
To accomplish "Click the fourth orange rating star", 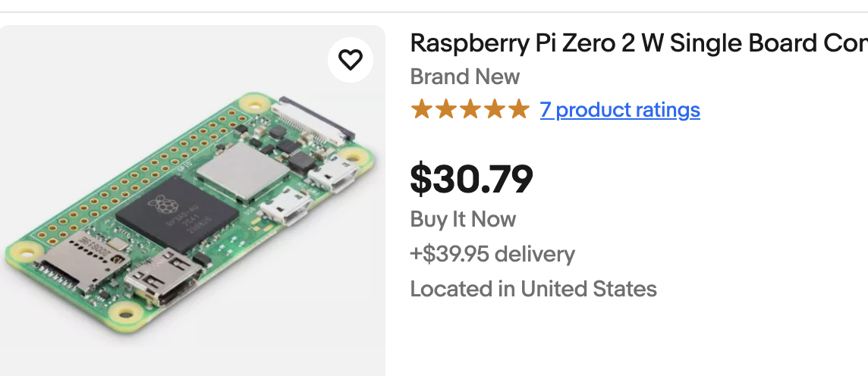I will [x=494, y=110].
